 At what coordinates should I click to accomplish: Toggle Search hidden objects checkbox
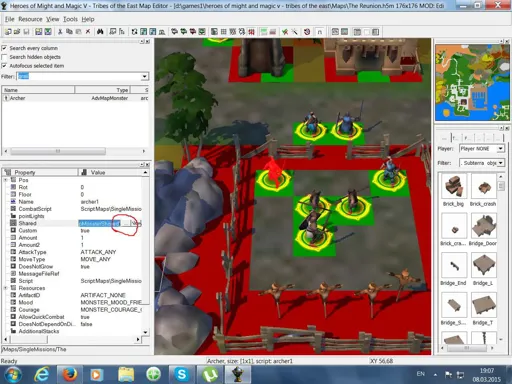click(x=4, y=57)
